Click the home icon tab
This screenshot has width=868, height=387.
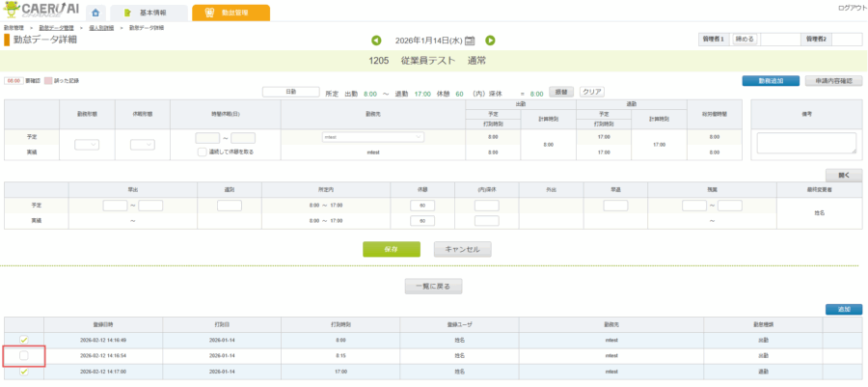pos(95,13)
